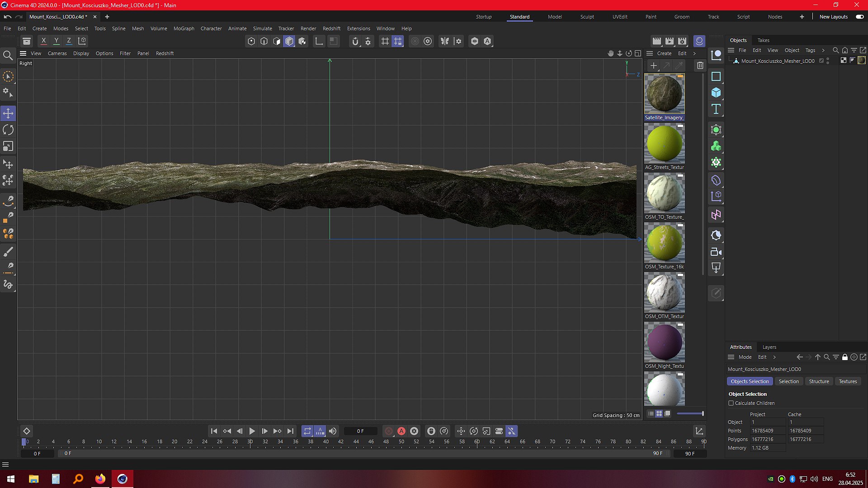Image resolution: width=868 pixels, height=488 pixels.
Task: Select the Satellite_Imagery material swatch
Action: [664, 94]
